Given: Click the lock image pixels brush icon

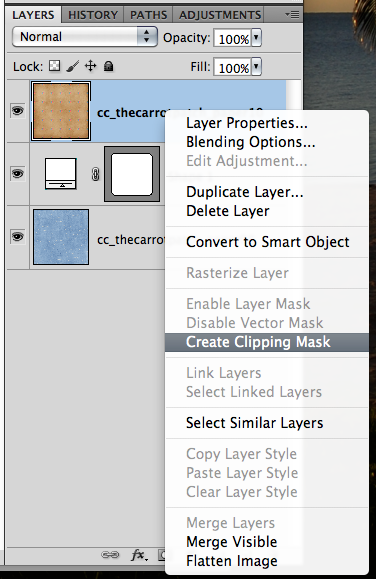Looking at the screenshot, I should click(x=73, y=66).
